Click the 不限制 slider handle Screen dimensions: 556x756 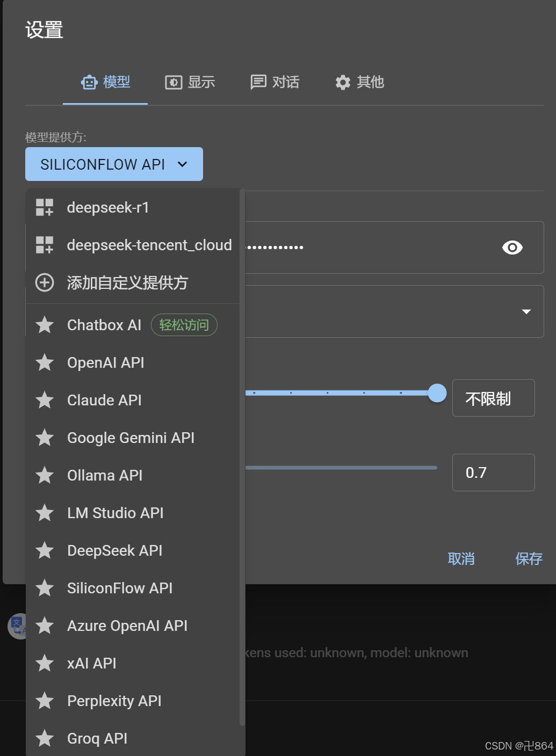438,393
